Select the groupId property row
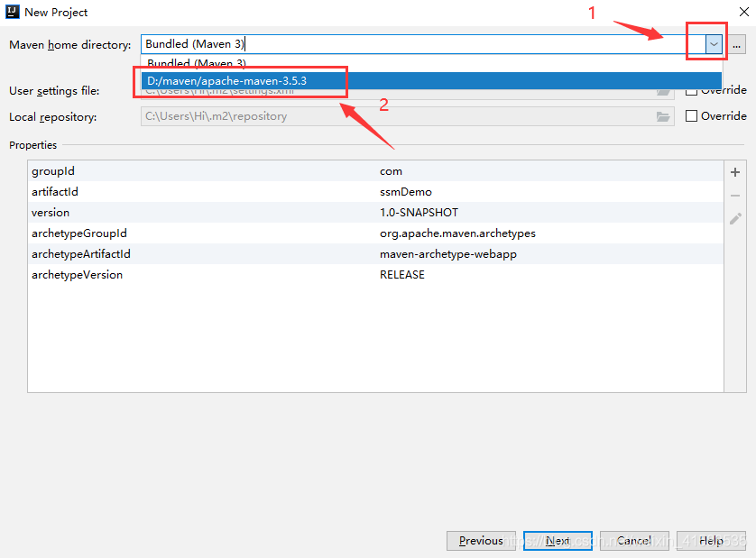 (x=375, y=171)
